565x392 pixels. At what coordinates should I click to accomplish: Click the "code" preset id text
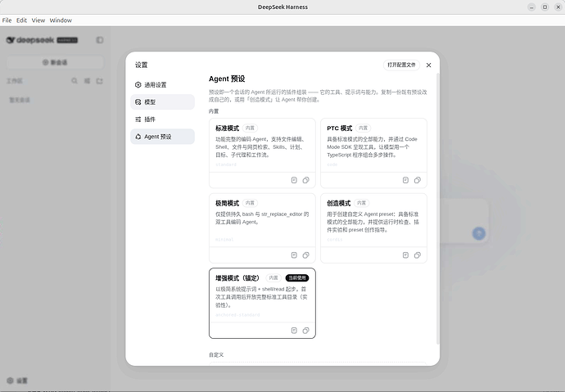pos(332,164)
